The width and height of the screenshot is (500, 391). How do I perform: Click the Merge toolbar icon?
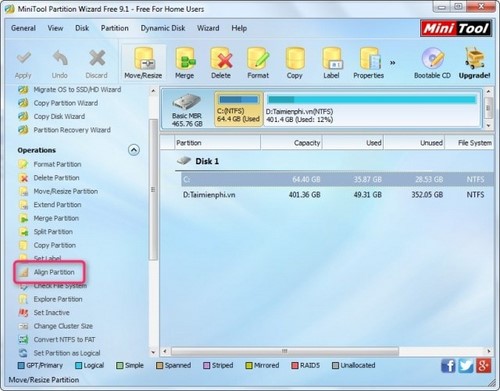185,58
